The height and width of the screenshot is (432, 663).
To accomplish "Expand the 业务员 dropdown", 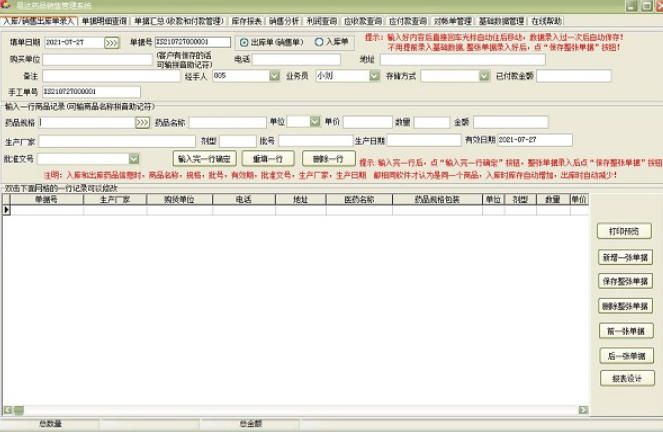I will (x=374, y=76).
